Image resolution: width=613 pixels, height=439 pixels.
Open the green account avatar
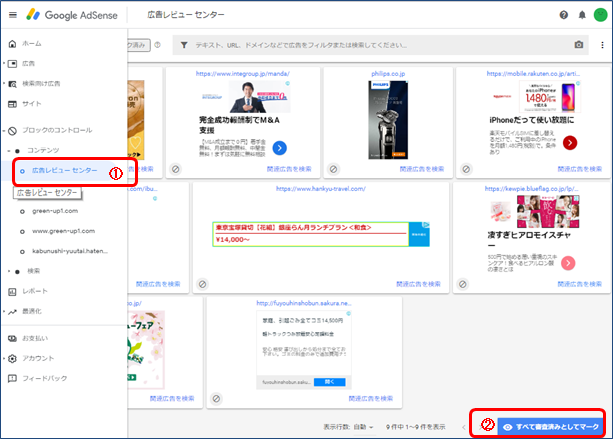click(600, 15)
